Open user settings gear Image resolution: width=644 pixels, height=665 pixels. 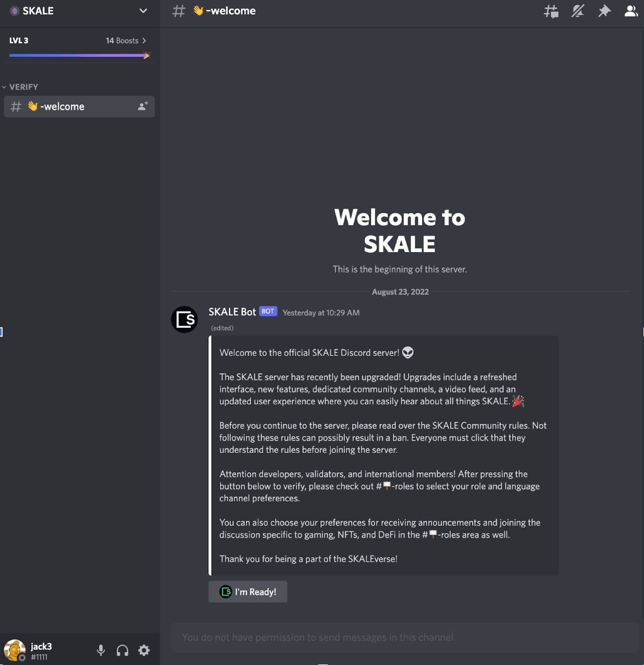pyautogui.click(x=144, y=650)
